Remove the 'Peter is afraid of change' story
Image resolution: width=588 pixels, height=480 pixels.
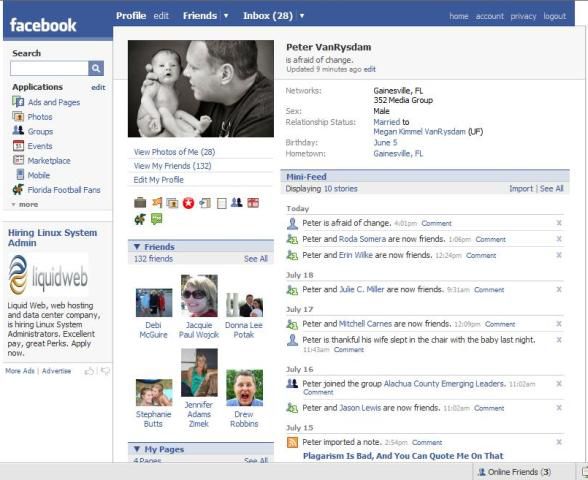tap(559, 223)
